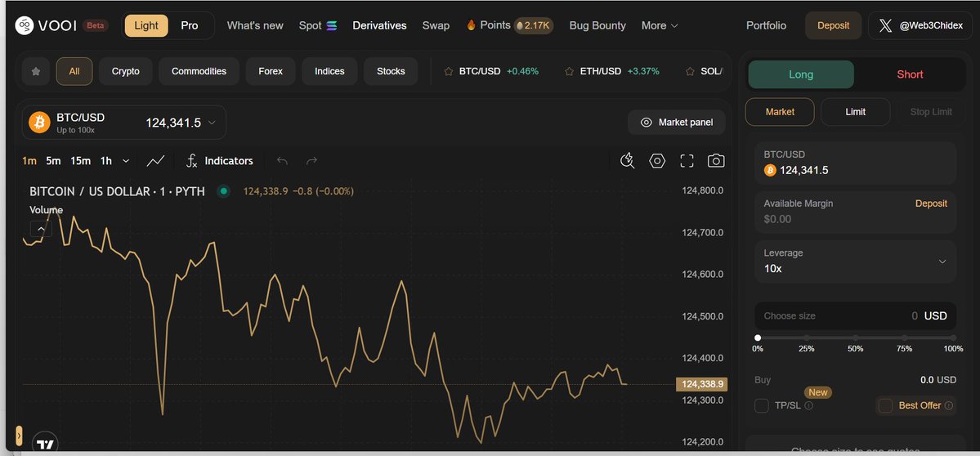Image resolution: width=980 pixels, height=456 pixels.
Task: Click Deposit link in Available Margin
Action: point(931,203)
